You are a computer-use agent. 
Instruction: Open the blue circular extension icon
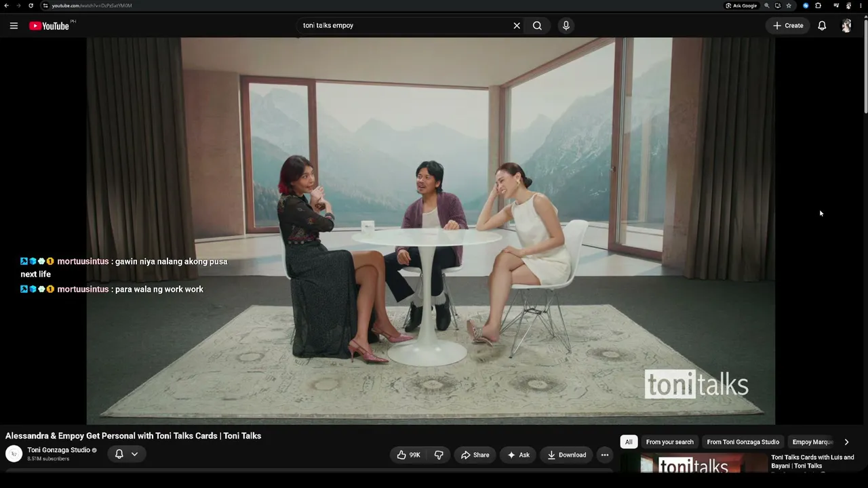(x=806, y=5)
